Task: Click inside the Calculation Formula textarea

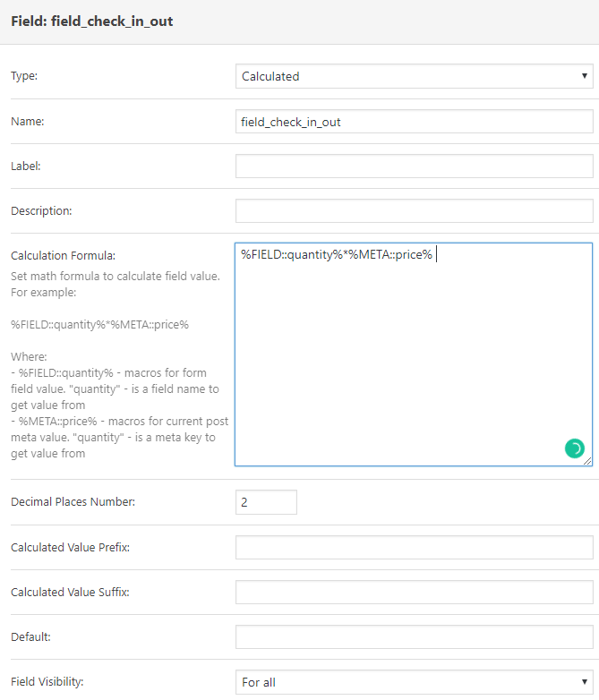Action: pyautogui.click(x=414, y=354)
